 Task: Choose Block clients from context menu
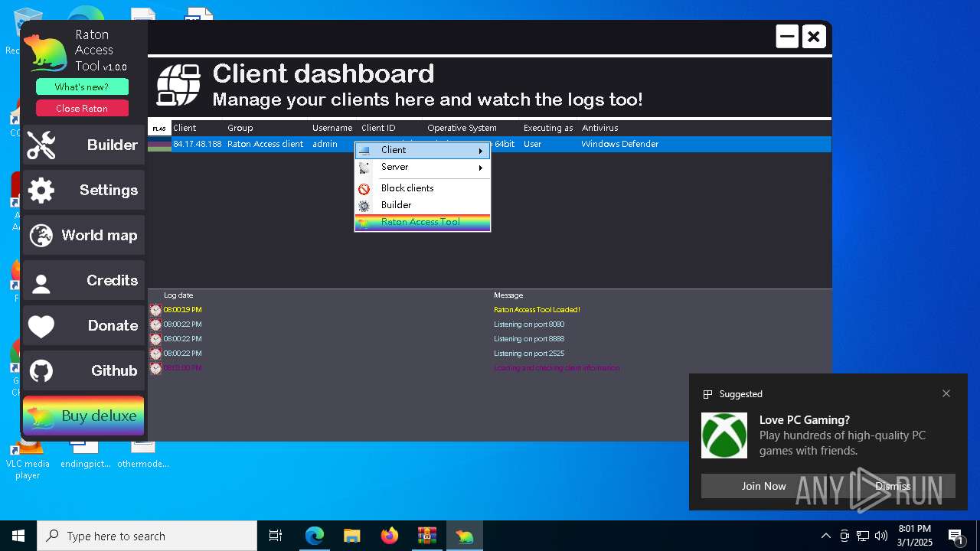[423, 188]
